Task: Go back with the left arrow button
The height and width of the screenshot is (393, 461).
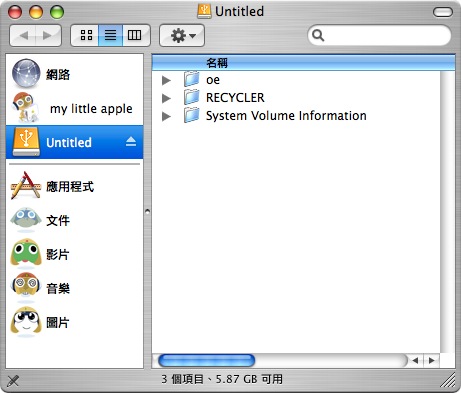Action: click(23, 35)
